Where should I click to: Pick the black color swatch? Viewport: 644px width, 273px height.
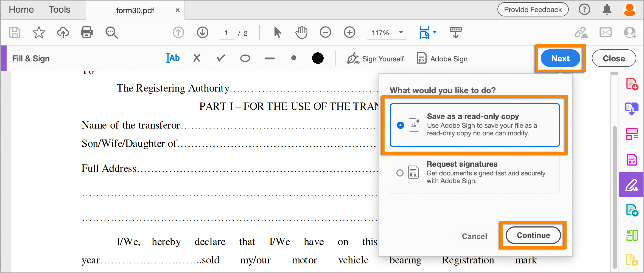(x=318, y=58)
